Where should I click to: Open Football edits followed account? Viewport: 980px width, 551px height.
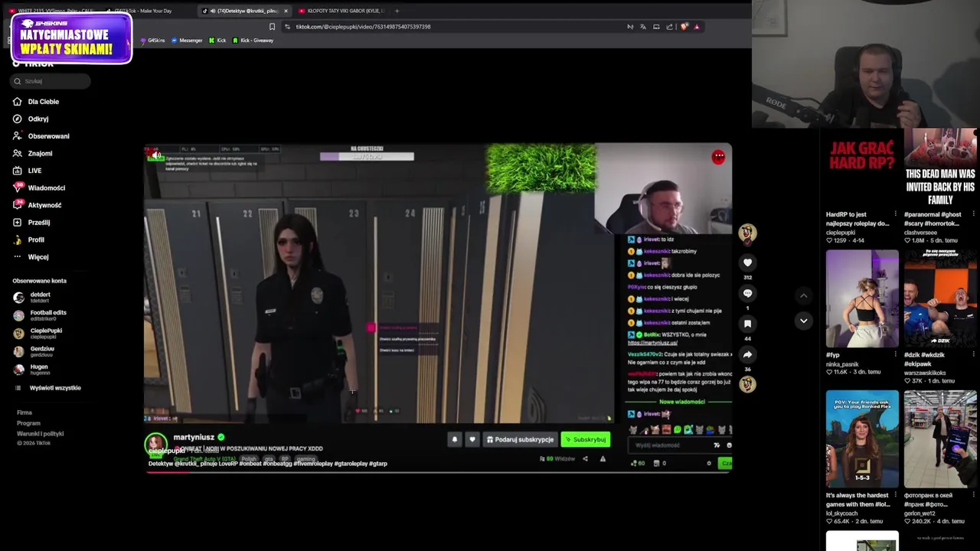click(x=40, y=315)
